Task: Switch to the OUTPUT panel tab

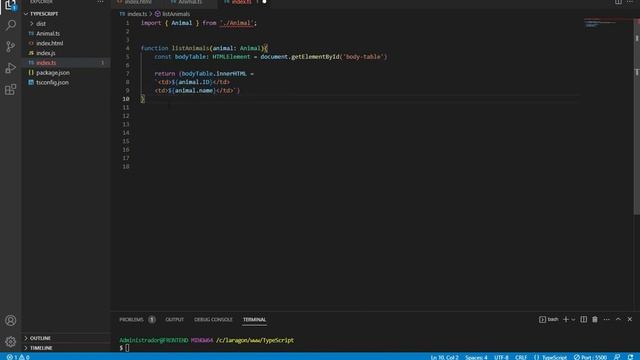Action: pos(174,320)
